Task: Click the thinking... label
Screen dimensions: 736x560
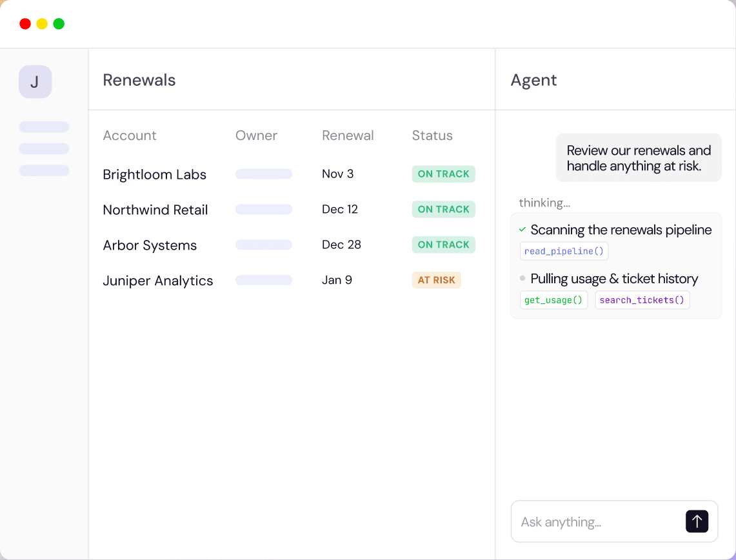Action: 544,203
